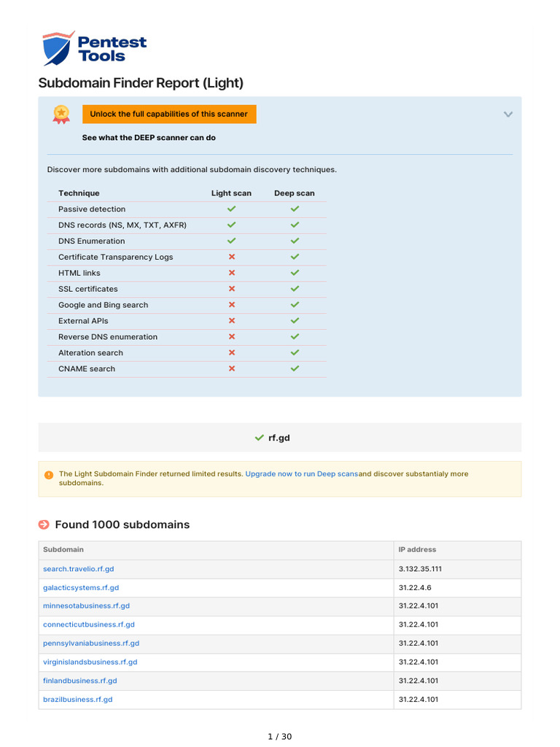Click the Technique column header
Screen dimensions: 560x747
(79, 193)
